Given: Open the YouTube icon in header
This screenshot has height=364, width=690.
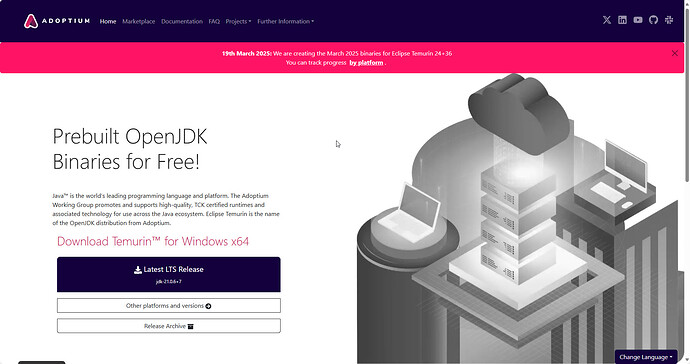Looking at the screenshot, I should click(638, 20).
